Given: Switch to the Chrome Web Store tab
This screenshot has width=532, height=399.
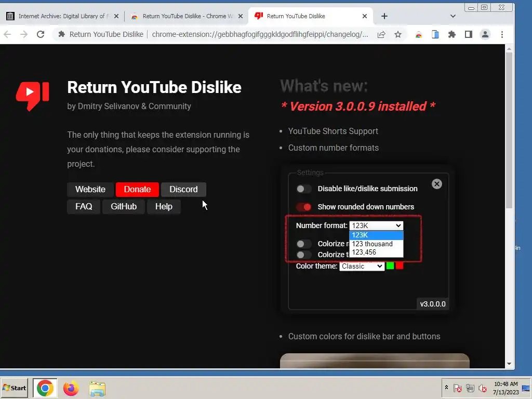Looking at the screenshot, I should pyautogui.click(x=187, y=16).
